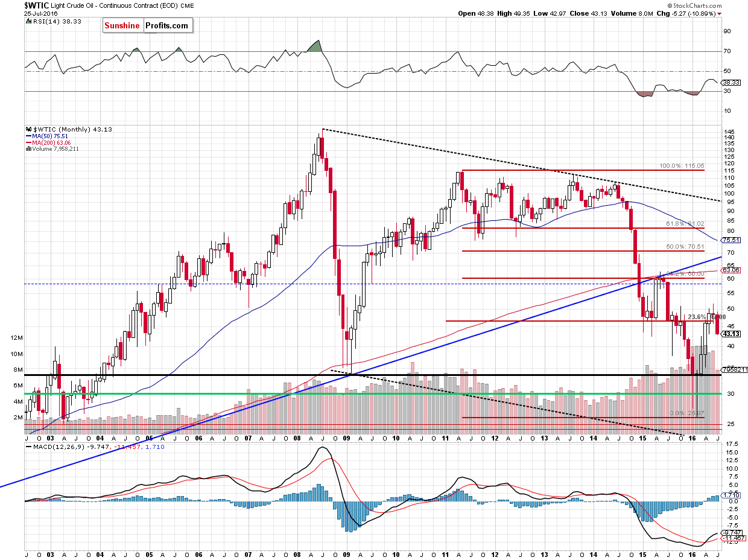Click the -9.747 MACD axis tag
Screen dimensions: 748x560
[732, 533]
